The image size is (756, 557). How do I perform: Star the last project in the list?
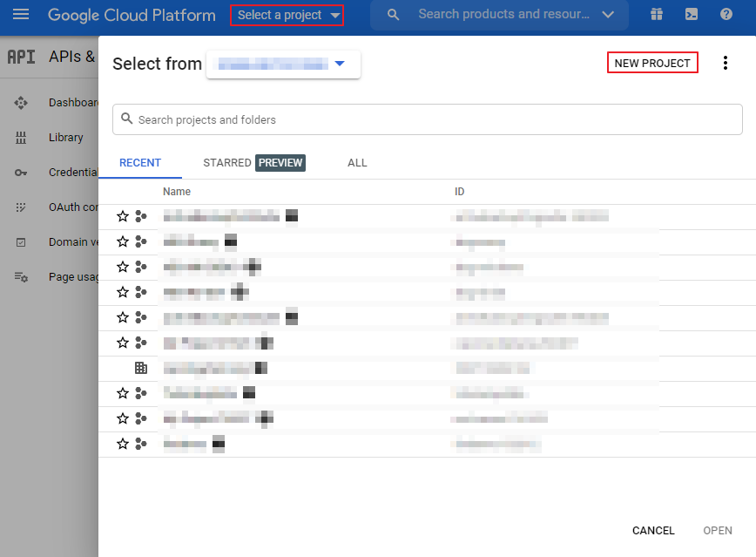(x=123, y=444)
